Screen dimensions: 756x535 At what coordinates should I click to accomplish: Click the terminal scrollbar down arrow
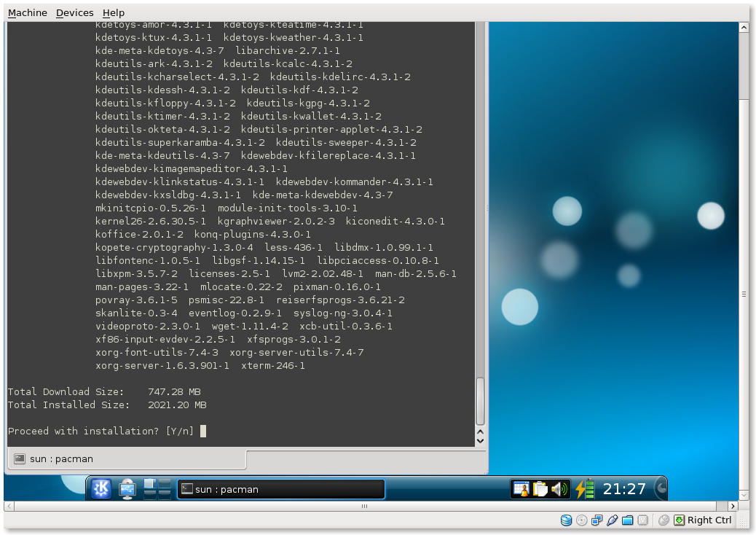480,440
